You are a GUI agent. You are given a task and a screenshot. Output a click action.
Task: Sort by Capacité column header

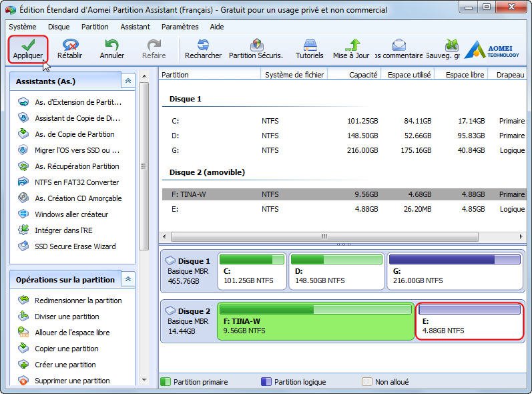tap(355, 75)
